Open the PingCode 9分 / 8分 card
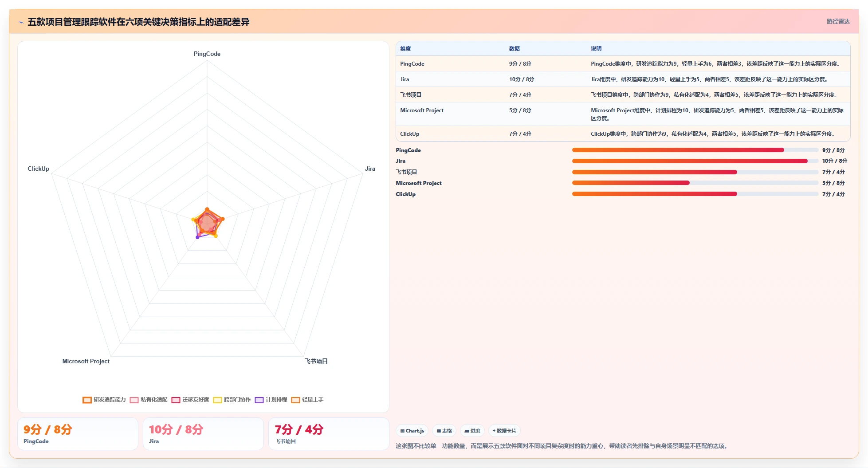 [78, 434]
